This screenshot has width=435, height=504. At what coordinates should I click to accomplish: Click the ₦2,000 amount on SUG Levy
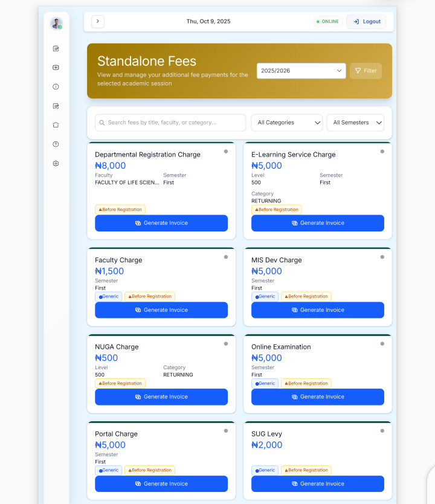266,445
